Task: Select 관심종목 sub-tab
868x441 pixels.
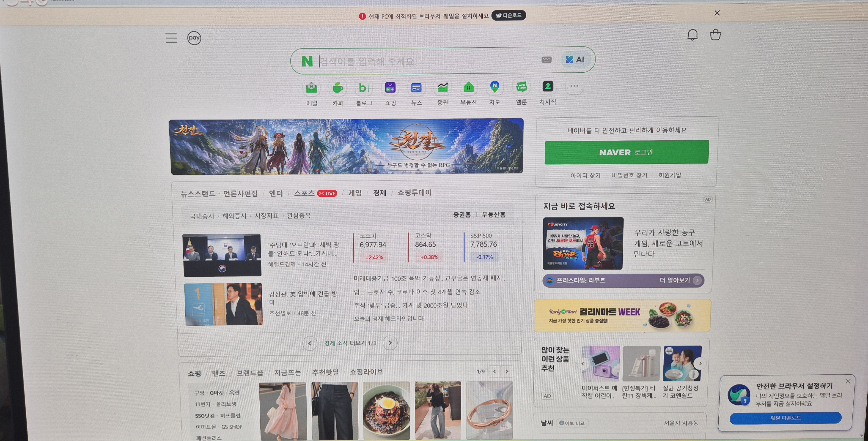Action: click(299, 215)
